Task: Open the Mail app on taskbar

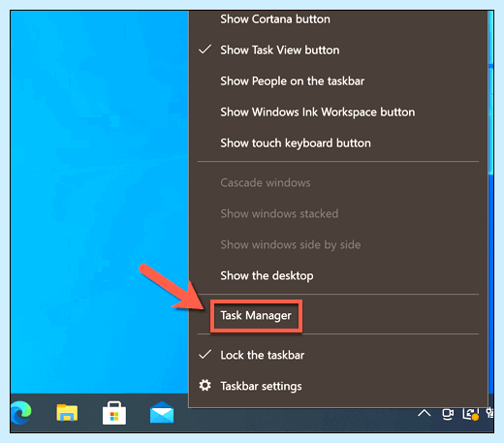Action: tap(162, 412)
